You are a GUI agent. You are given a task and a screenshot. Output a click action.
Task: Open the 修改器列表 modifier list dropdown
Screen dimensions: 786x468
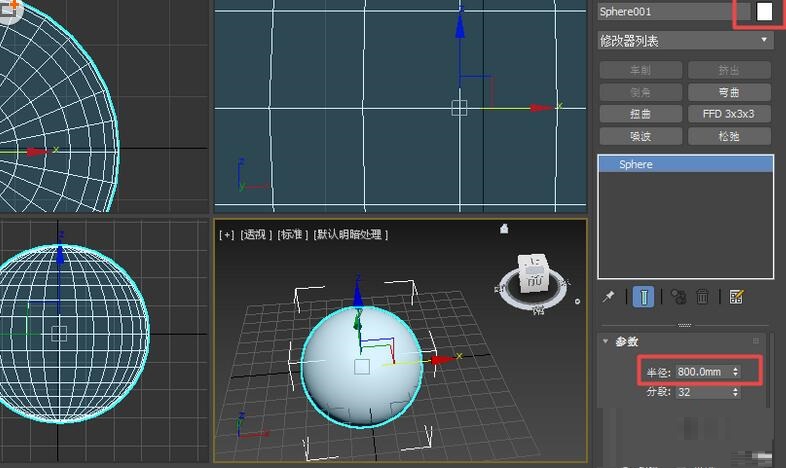click(x=685, y=41)
